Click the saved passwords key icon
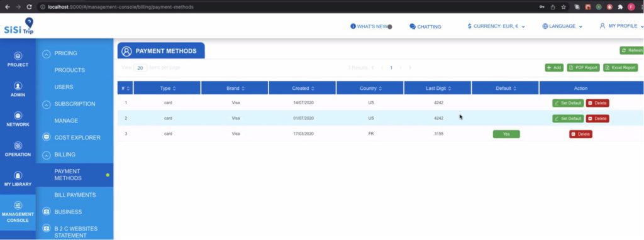This screenshot has height=240, width=644. pos(542,7)
